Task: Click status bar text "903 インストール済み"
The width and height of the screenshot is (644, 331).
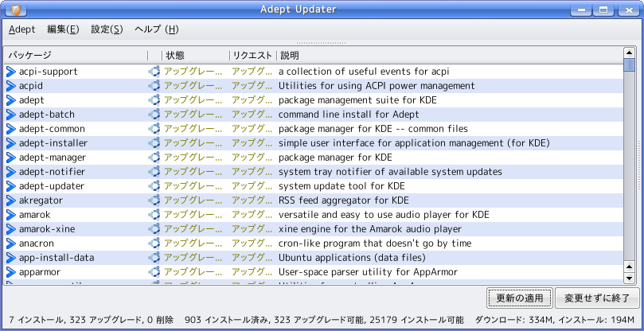Action: (x=225, y=320)
